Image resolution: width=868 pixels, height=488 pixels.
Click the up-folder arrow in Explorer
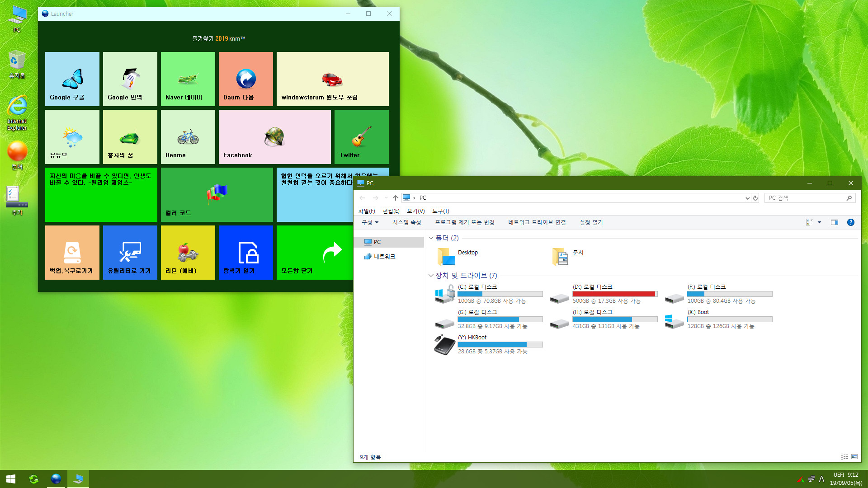coord(395,198)
